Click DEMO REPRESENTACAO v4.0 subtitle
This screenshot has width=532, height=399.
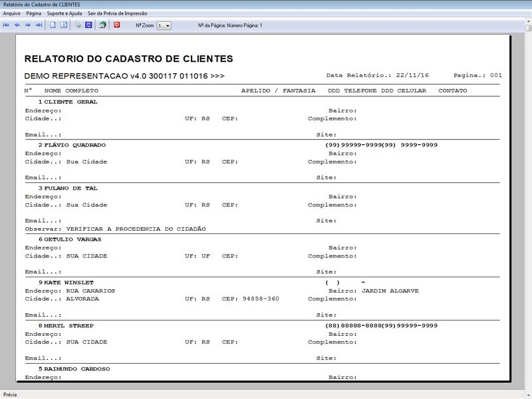[x=124, y=76]
